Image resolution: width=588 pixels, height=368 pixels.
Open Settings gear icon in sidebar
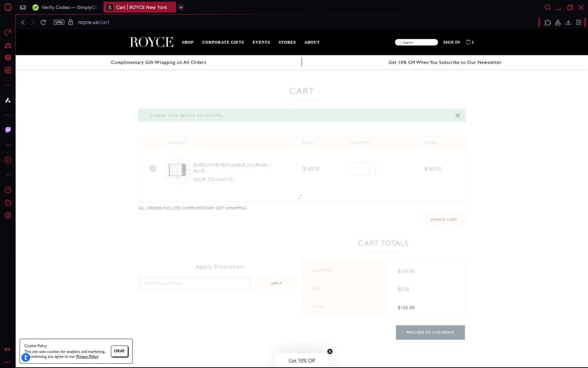(8, 215)
